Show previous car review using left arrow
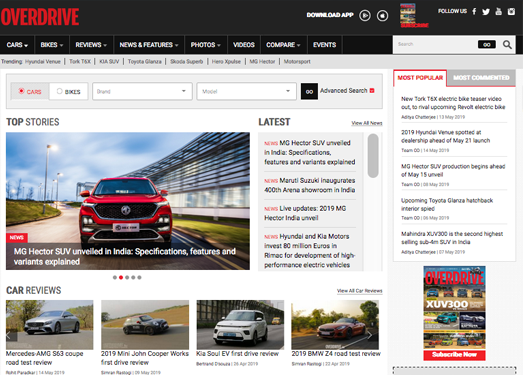The width and height of the screenshot is (523, 375). click(9, 335)
